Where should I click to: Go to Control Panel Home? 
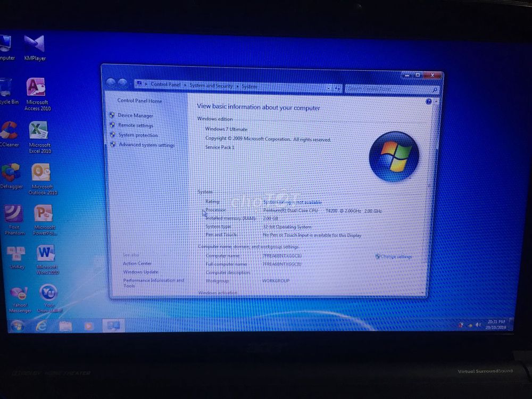click(139, 101)
